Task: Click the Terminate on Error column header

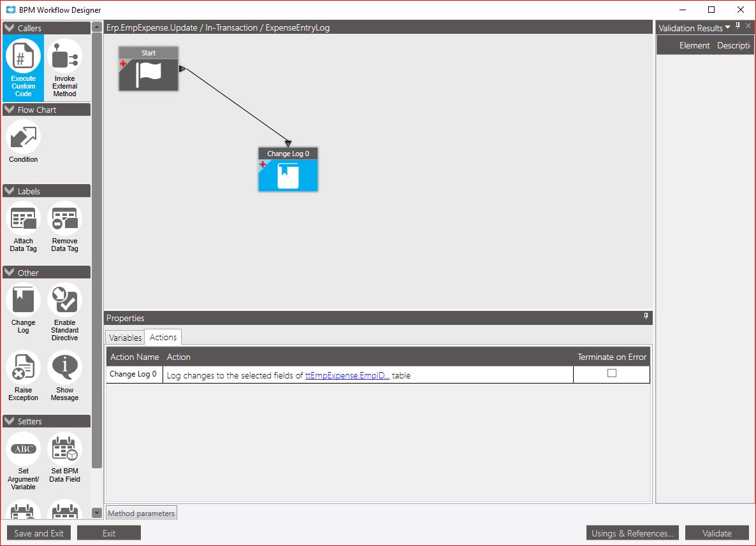Action: (612, 357)
